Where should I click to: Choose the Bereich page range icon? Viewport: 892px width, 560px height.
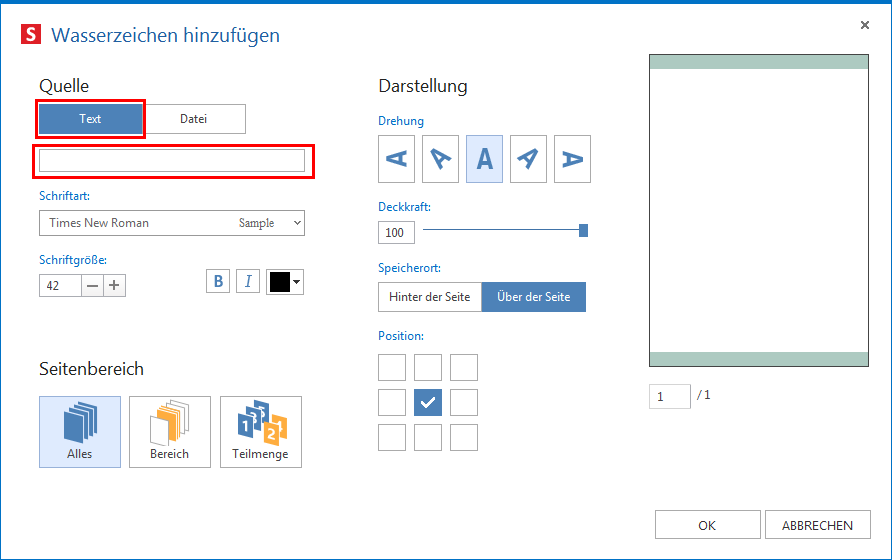click(170, 432)
